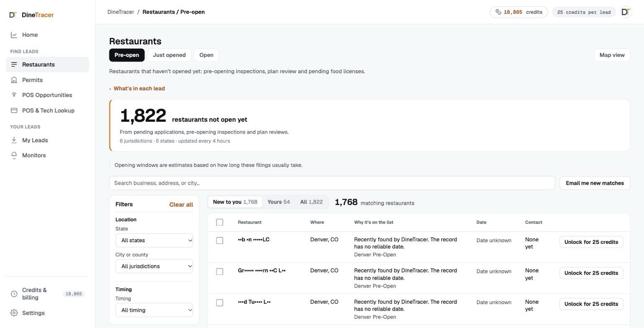Viewport: 644px width, 328px height.
Task: Click the 18,865 badge beside Credits & billing
Action: tap(74, 294)
